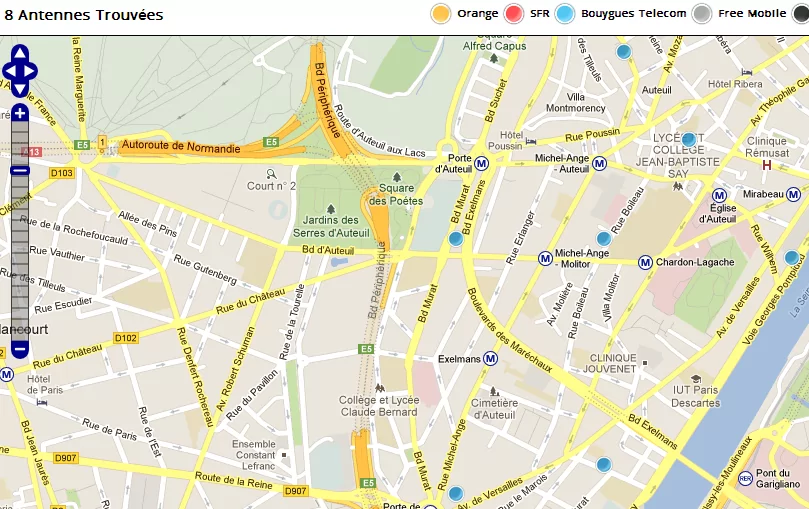This screenshot has height=509, width=809.
Task: Click the zoom slider handle
Action: (x=20, y=170)
